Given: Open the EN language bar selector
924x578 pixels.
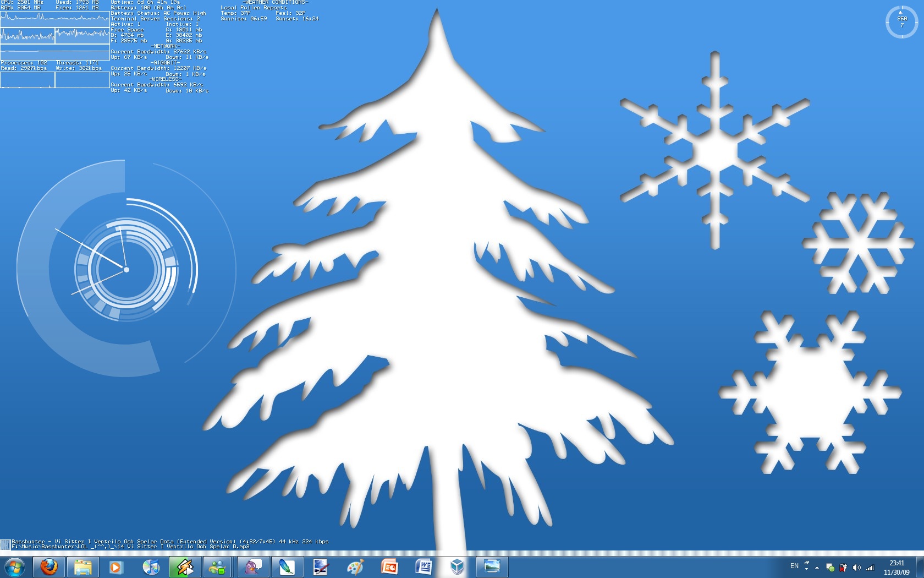Looking at the screenshot, I should pyautogui.click(x=794, y=566).
